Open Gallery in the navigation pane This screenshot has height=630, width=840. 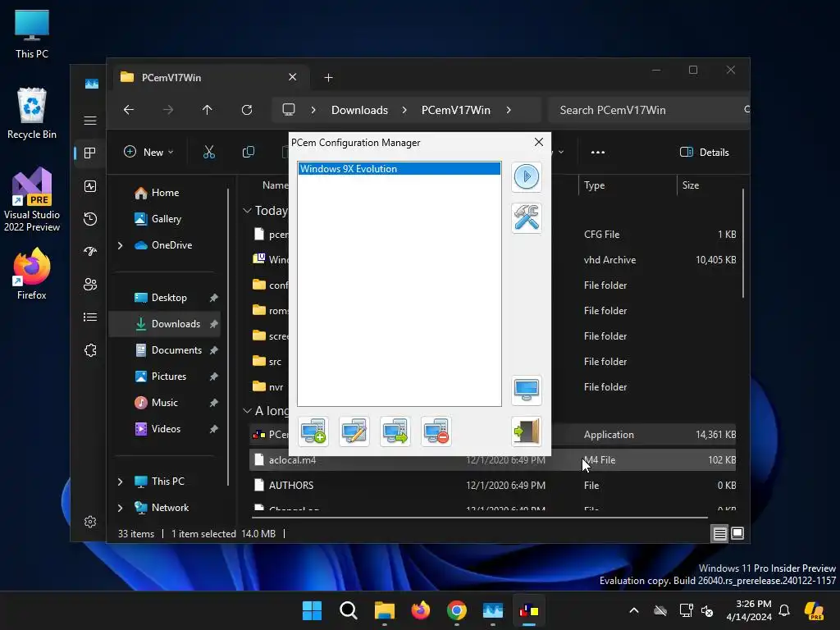[166, 218]
